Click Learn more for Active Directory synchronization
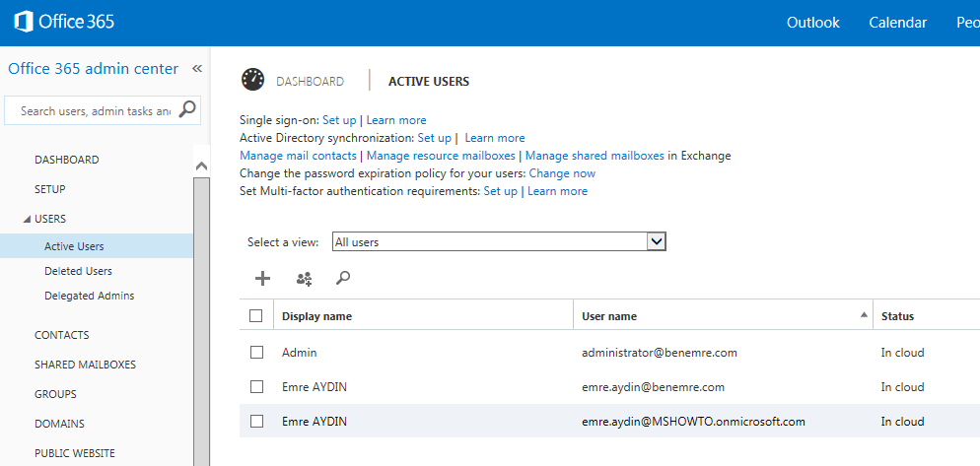This screenshot has width=980, height=466. tap(495, 137)
